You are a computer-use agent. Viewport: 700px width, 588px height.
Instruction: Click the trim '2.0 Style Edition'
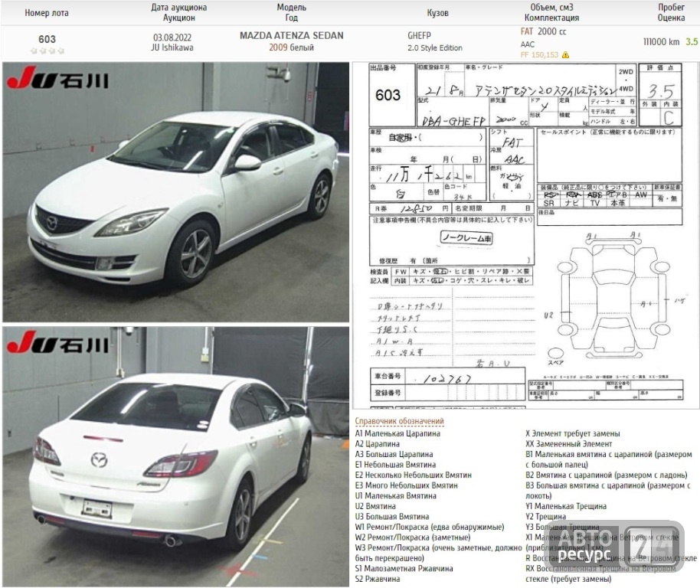click(x=435, y=47)
